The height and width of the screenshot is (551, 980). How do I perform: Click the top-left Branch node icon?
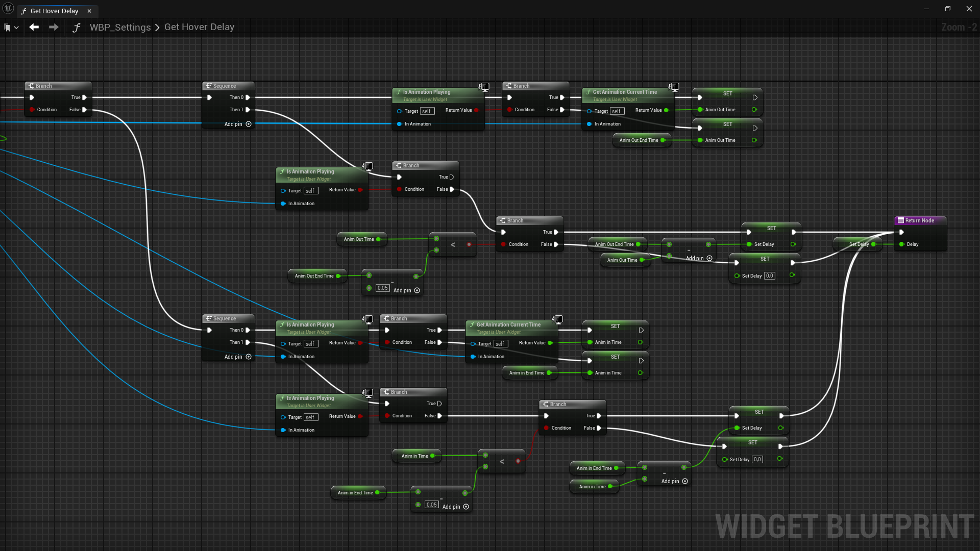[x=31, y=86]
